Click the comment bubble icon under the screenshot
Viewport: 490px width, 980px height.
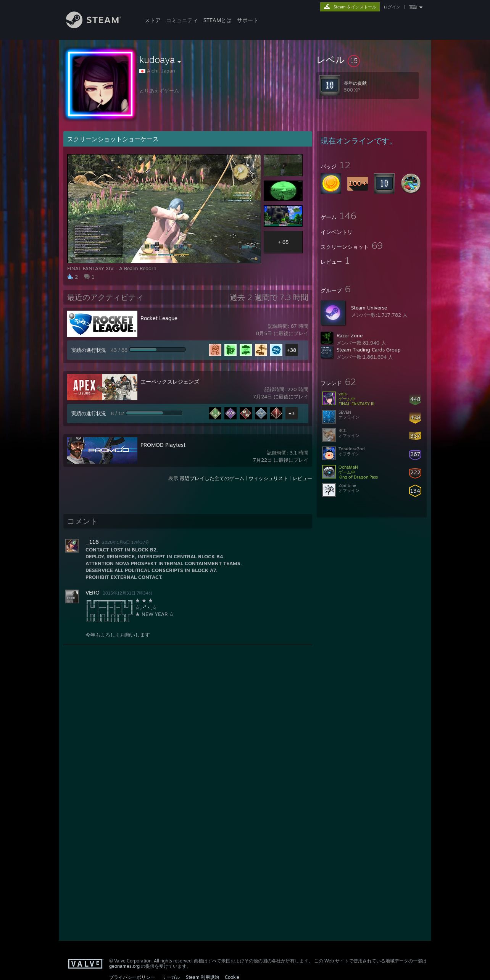coord(87,277)
